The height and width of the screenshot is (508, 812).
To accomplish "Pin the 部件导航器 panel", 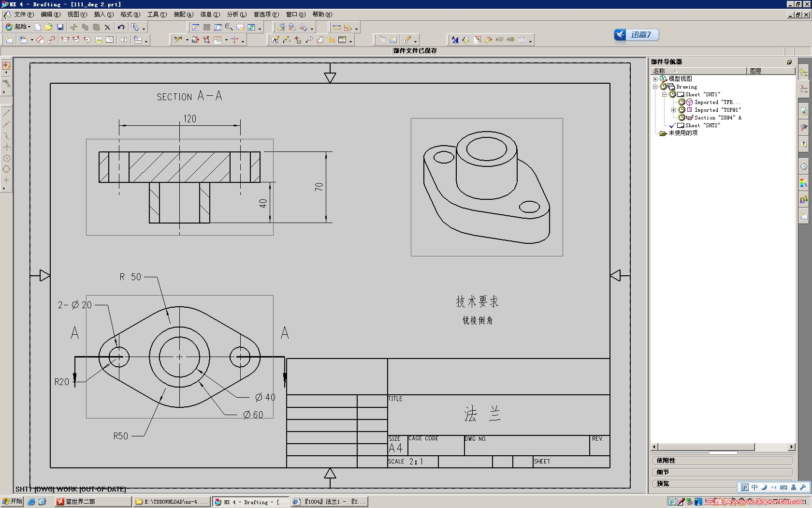I will tap(789, 62).
